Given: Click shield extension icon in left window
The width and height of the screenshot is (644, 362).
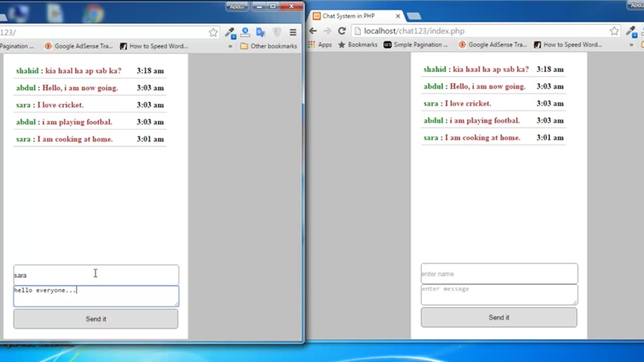Looking at the screenshot, I should 277,33.
